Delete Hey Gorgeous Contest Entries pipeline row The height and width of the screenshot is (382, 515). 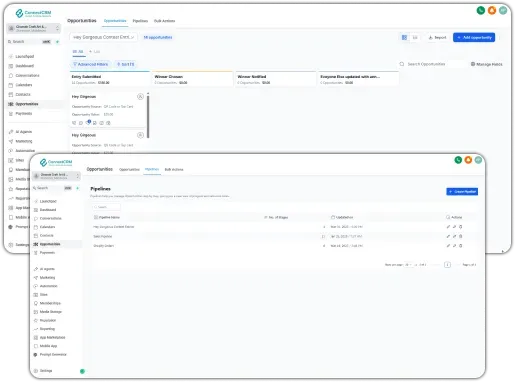(x=461, y=227)
